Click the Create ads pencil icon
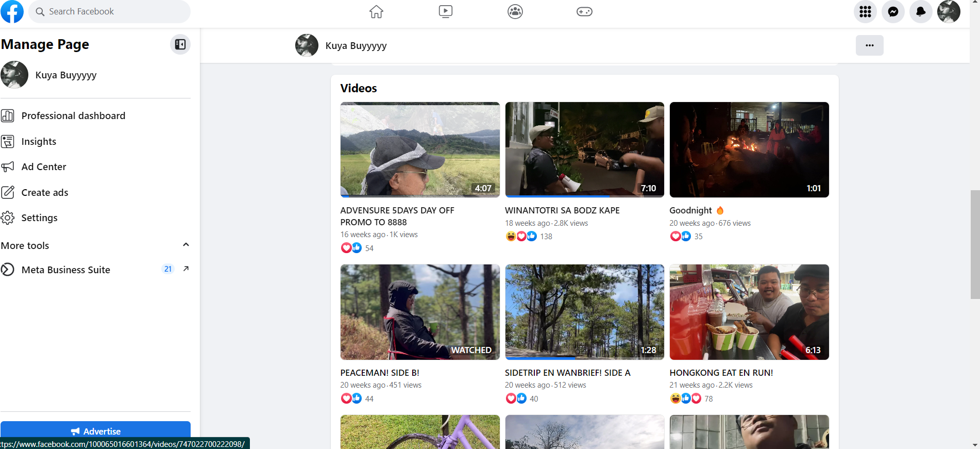Viewport: 980px width, 449px height. pyautogui.click(x=8, y=192)
